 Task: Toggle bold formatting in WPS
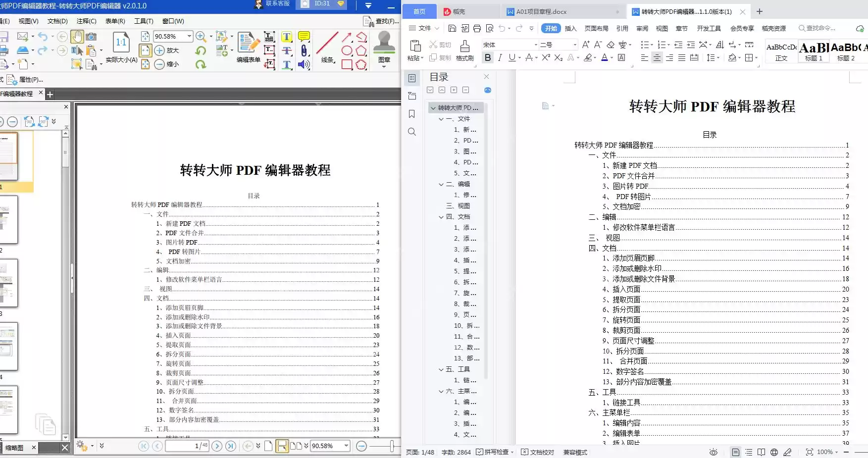(x=487, y=57)
